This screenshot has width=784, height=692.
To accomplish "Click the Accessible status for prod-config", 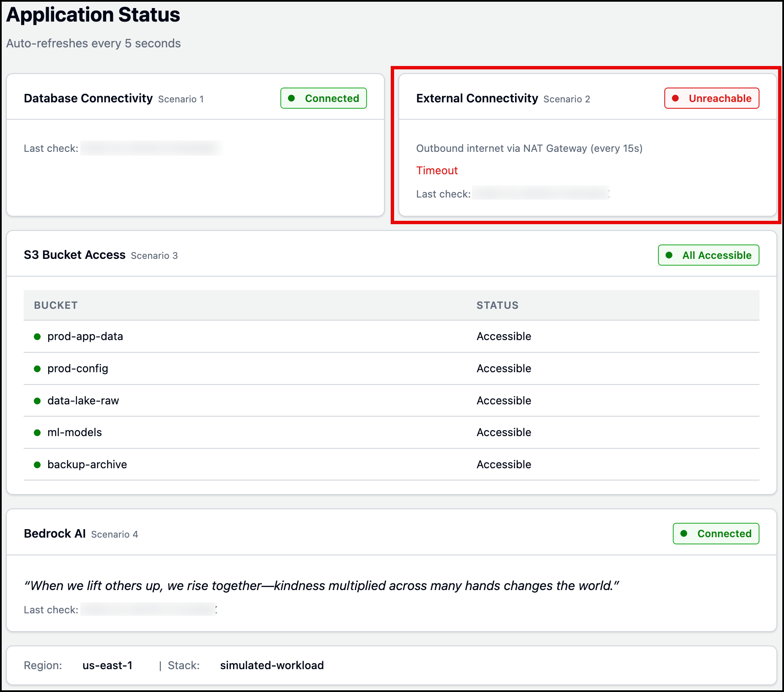I will click(x=504, y=368).
